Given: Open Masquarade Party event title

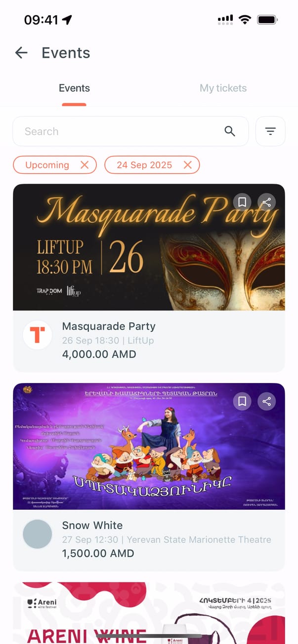Looking at the screenshot, I should coord(109,326).
